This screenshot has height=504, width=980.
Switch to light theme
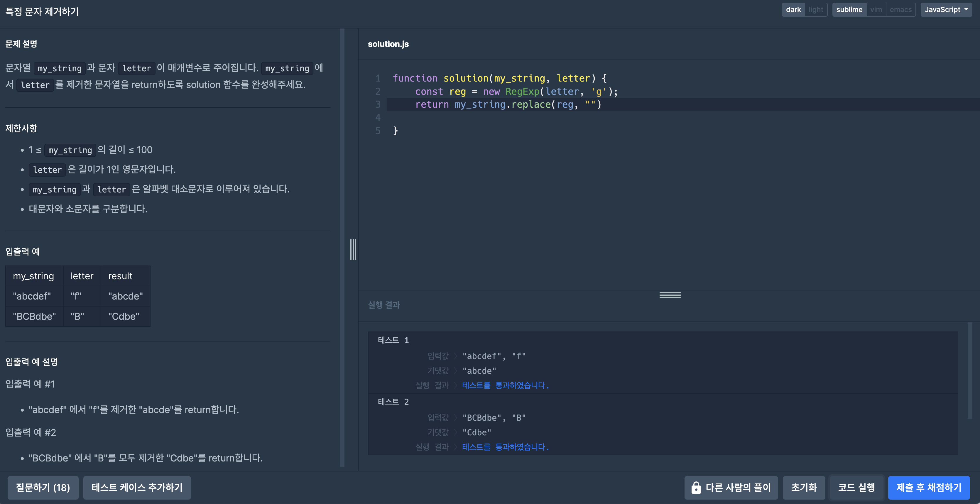816,9
